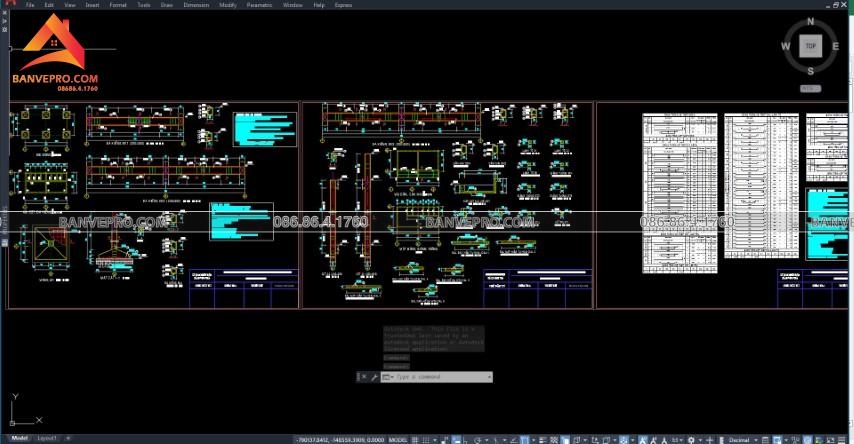Click the TOP face of the ViewCube
This screenshot has width=854, height=444.
tap(810, 46)
